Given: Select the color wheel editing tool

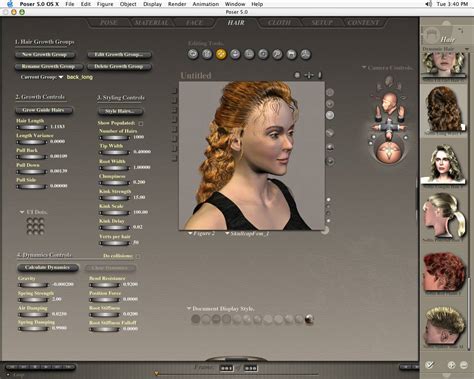Looking at the screenshot, I should pyautogui.click(x=305, y=54).
